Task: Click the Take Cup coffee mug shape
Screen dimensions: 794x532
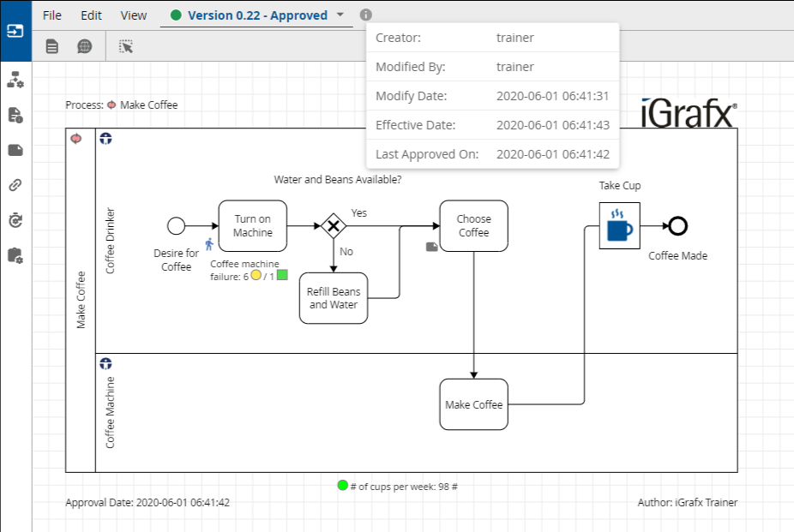Action: [x=619, y=226]
